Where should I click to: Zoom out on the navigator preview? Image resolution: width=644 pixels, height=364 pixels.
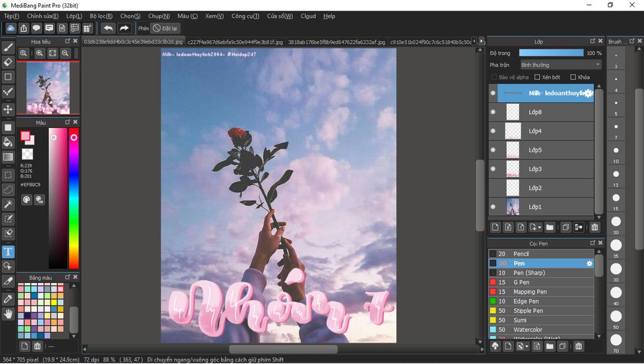(x=65, y=53)
